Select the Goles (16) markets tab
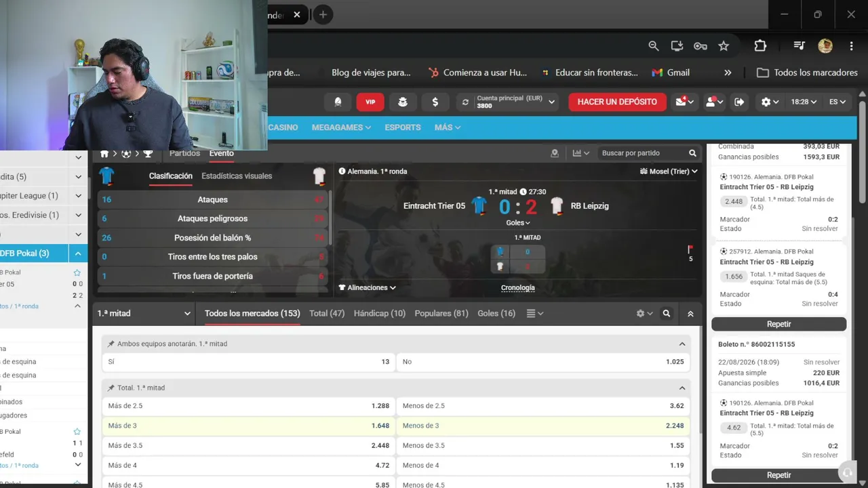 496,314
